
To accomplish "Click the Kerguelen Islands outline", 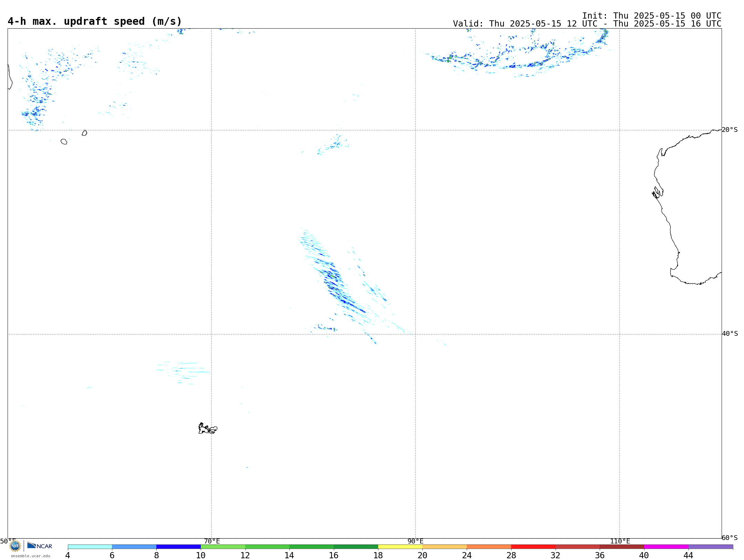I will tap(208, 428).
